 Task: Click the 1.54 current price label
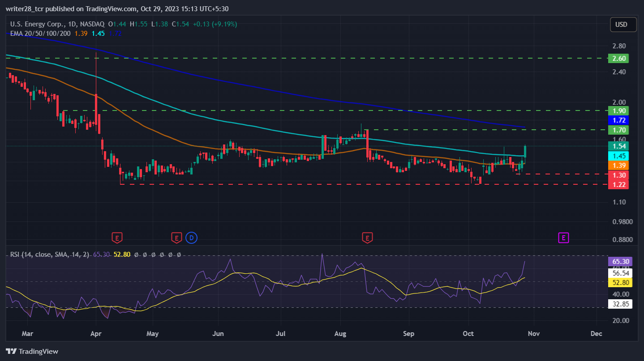(618, 146)
